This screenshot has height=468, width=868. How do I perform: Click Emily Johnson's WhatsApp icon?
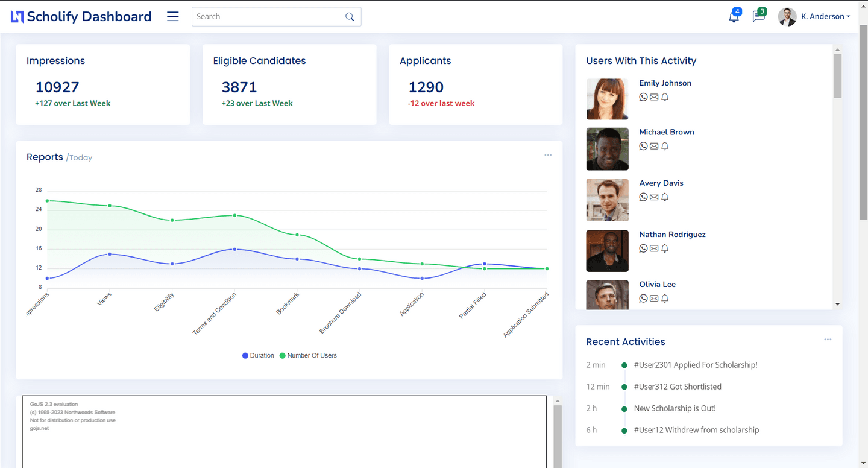[643, 97]
